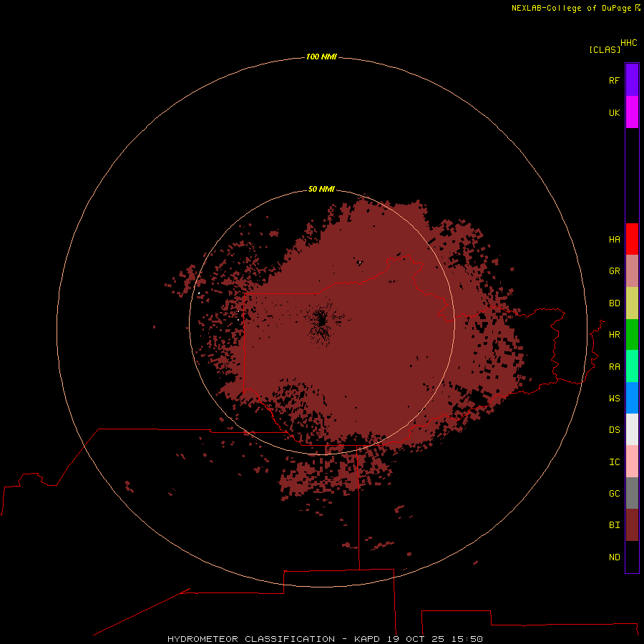
Task: Click the UK magenta legend swatch
Action: (x=632, y=112)
